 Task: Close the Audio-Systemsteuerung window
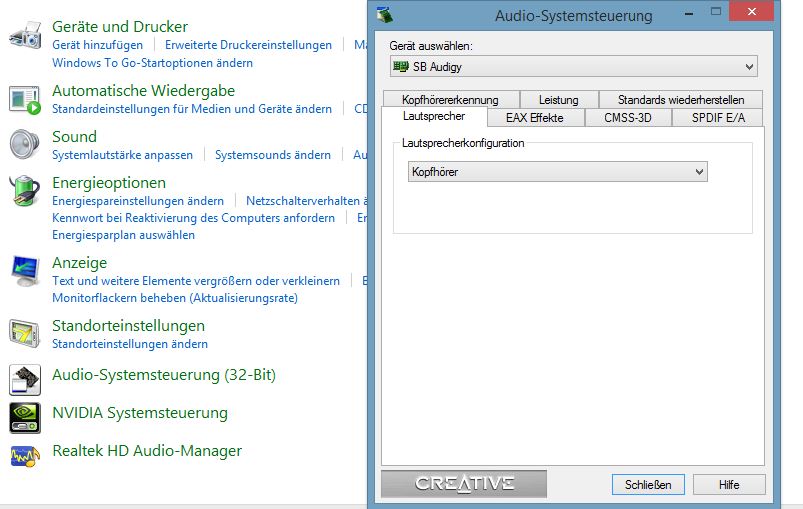pyautogui.click(x=751, y=11)
